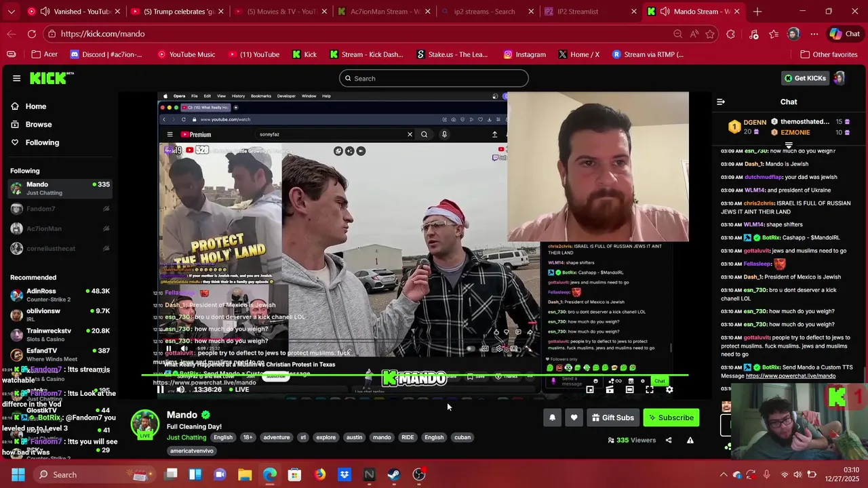Viewport: 868px width, 488px height.
Task: Open Kick player settings gear
Action: [x=669, y=390]
